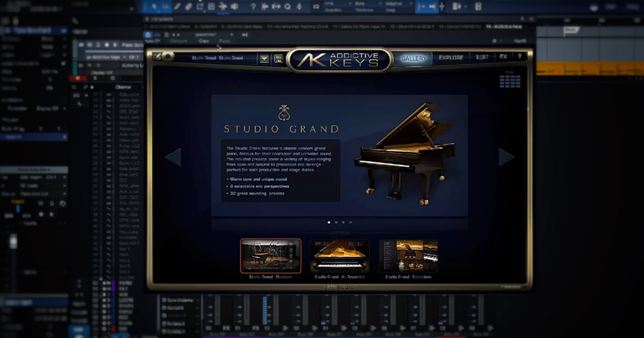This screenshot has width=644, height=338.
Task: Go to the previous instrument with left arrow
Action: tap(173, 157)
